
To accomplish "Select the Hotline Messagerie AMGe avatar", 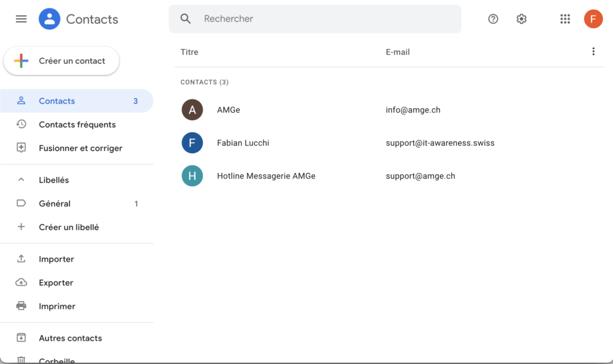I will pos(192,176).
